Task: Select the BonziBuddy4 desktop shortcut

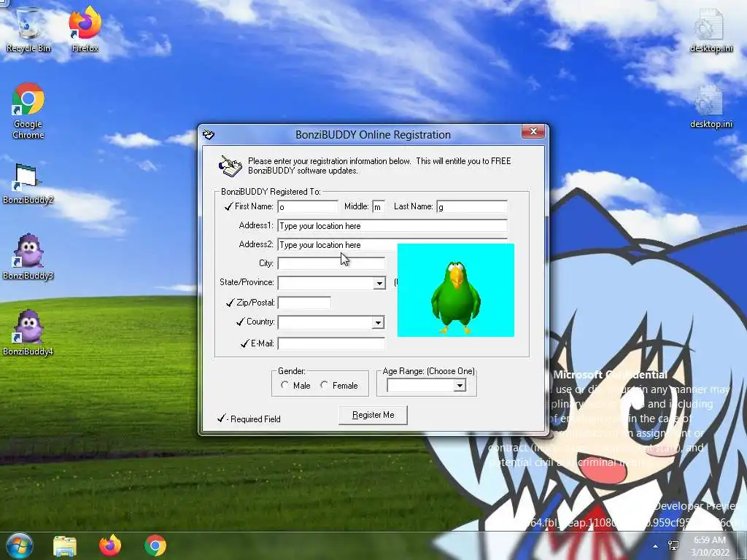Action: coord(28,332)
